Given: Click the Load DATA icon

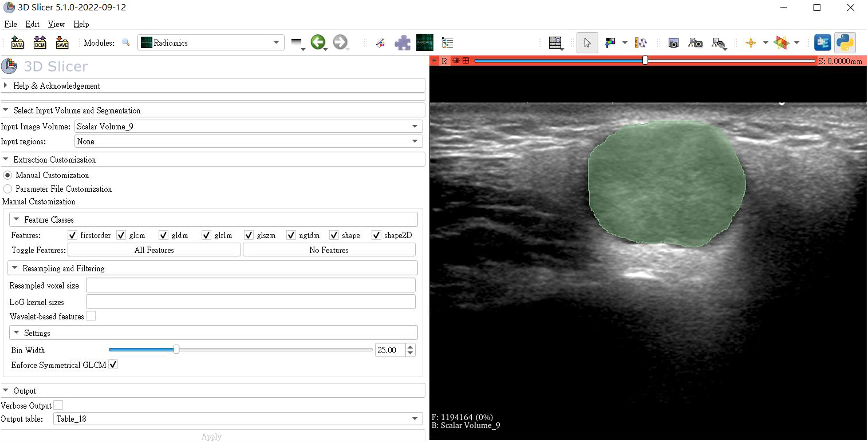Looking at the screenshot, I should 17,43.
